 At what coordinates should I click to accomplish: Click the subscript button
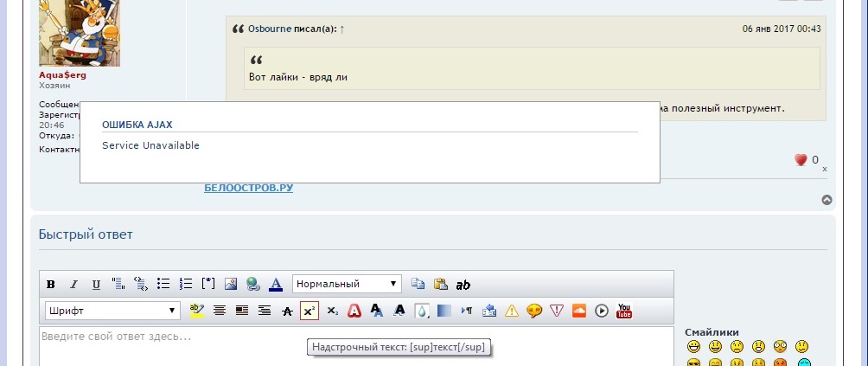pos(332,311)
